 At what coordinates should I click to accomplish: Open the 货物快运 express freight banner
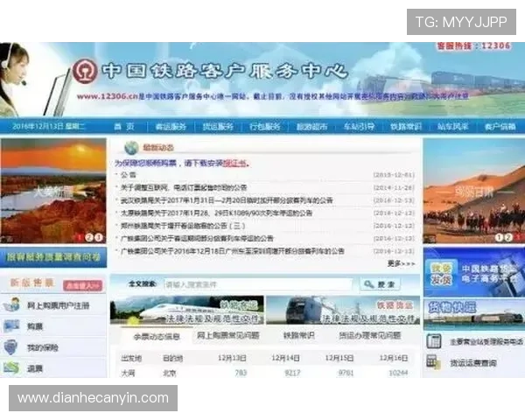(474, 315)
